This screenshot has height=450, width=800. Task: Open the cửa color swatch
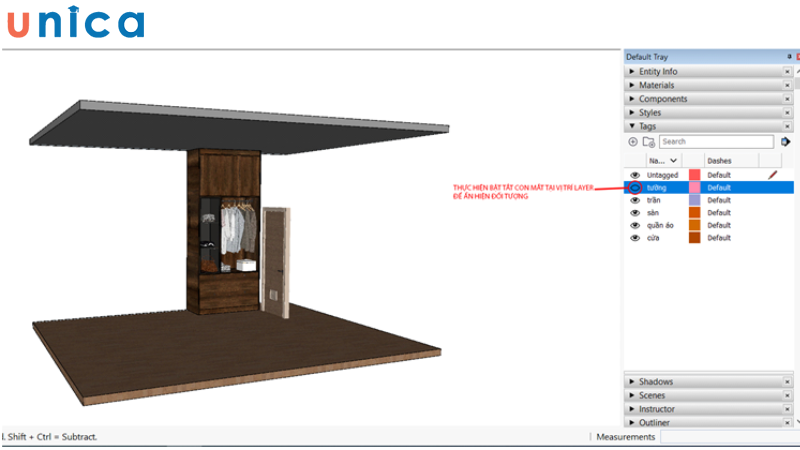(694, 238)
